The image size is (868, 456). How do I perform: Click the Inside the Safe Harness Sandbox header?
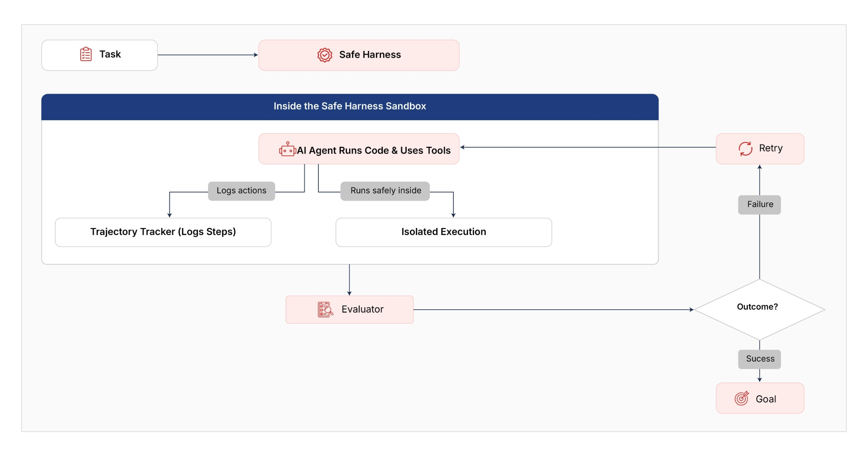[350, 107]
